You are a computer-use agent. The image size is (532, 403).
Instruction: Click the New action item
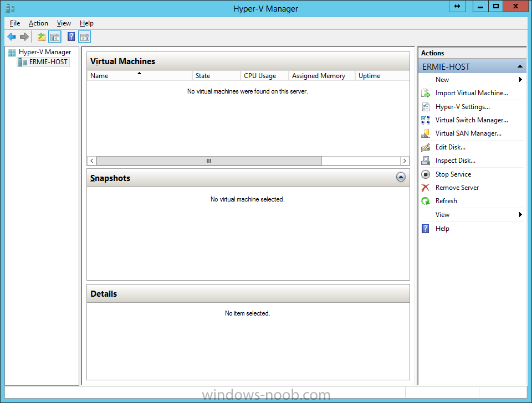click(442, 79)
